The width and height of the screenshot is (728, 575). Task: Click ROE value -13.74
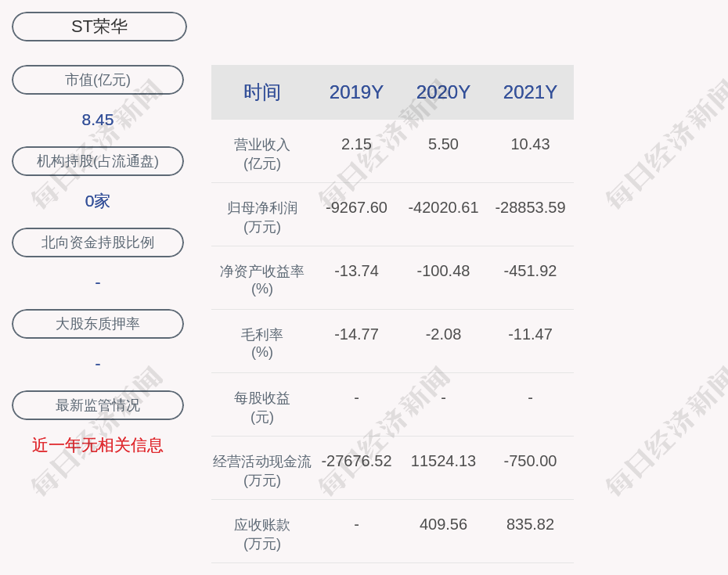[357, 271]
